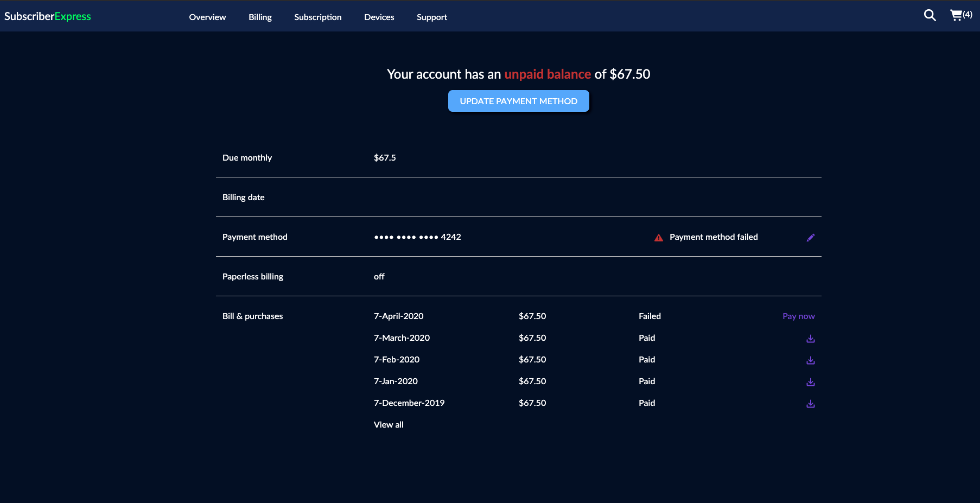Image resolution: width=980 pixels, height=503 pixels.
Task: Click Update Payment Method
Action: tap(518, 101)
